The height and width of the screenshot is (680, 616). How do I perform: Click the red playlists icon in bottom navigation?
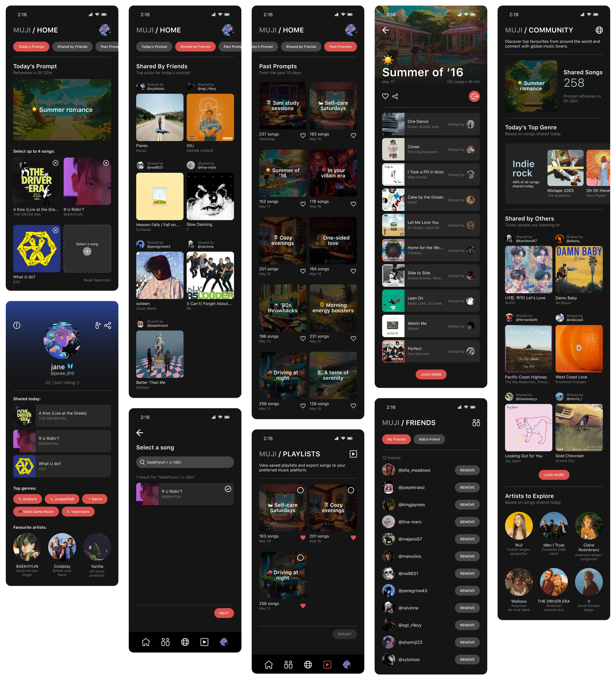pos(327,664)
